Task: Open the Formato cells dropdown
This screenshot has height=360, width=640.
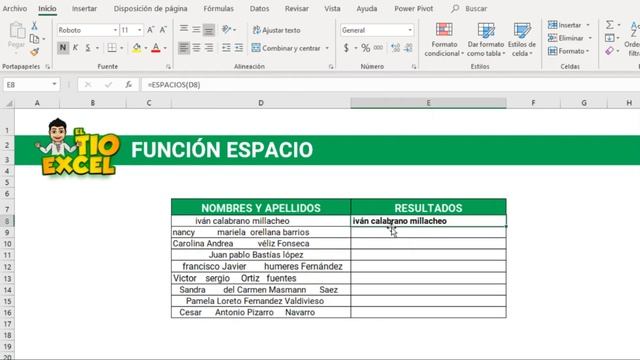Action: [569, 51]
